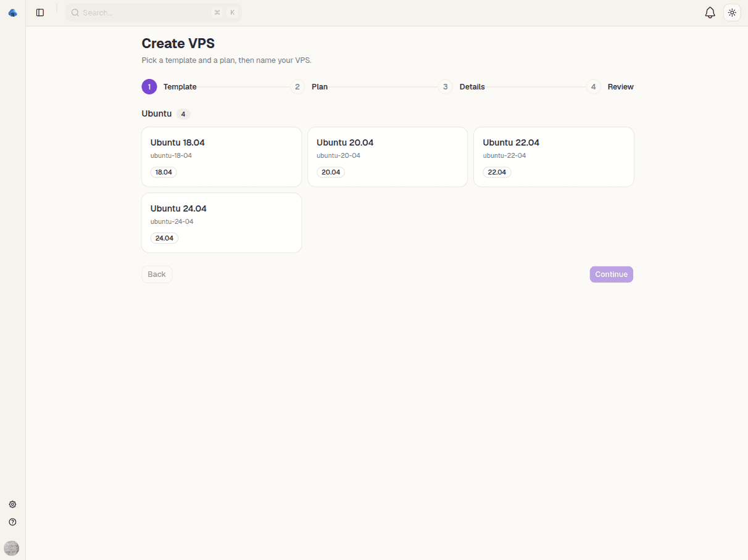The image size is (748, 560).
Task: Click the K shortcut key badge
Action: click(232, 12)
